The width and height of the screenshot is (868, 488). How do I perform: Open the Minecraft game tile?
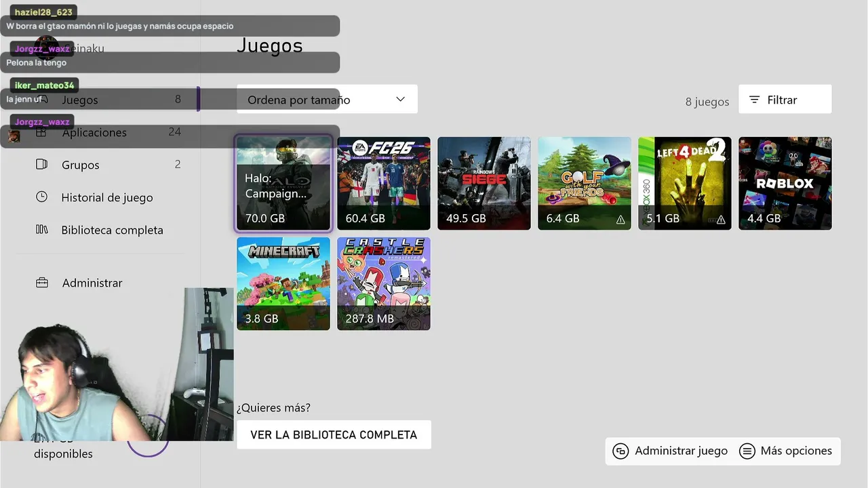[x=283, y=283]
